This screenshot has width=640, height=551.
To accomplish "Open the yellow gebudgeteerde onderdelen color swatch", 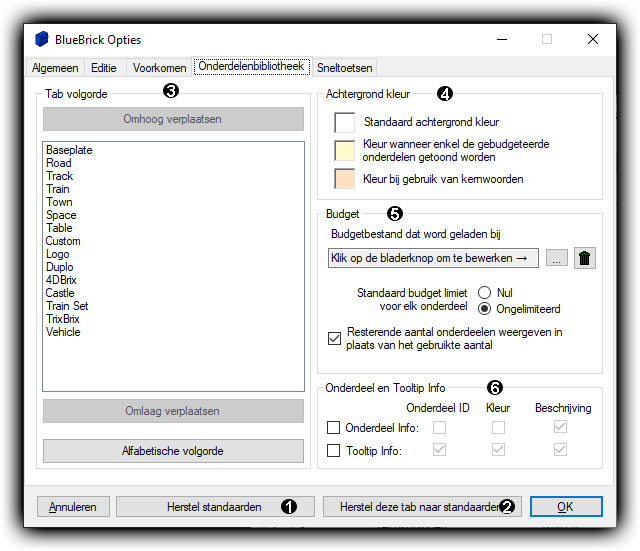I will (344, 151).
